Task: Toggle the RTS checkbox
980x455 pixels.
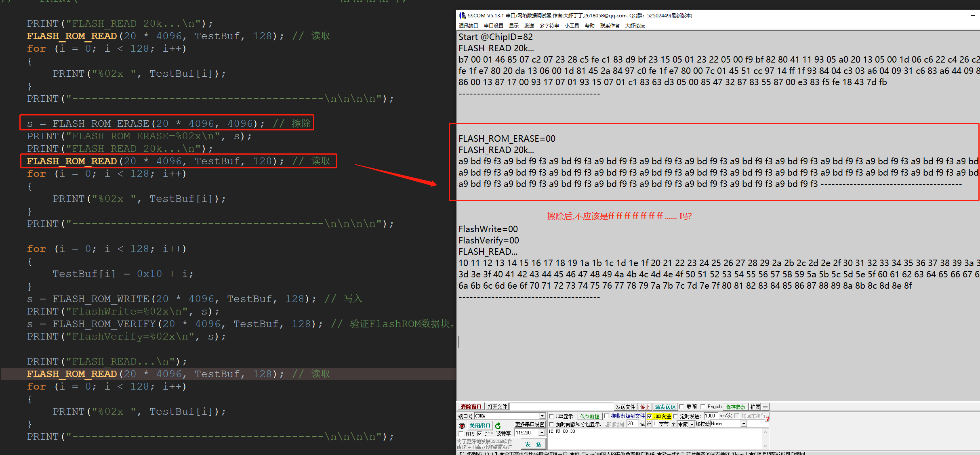Action: click(461, 434)
